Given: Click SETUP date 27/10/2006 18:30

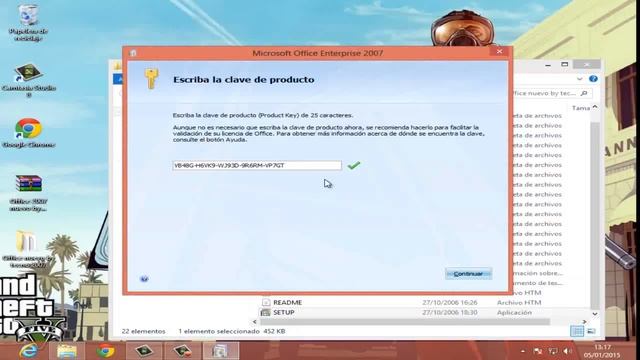Looking at the screenshot, I should coord(449,312).
